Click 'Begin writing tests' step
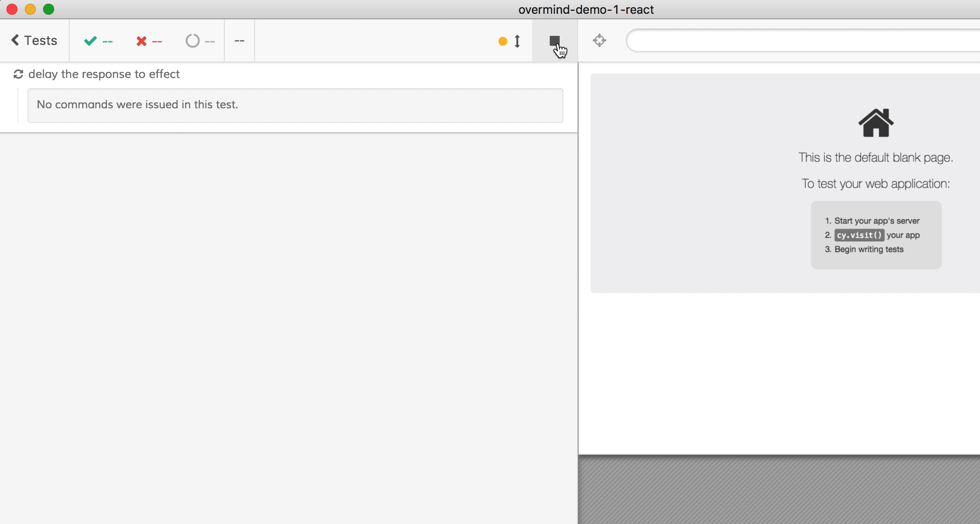This screenshot has width=980, height=524. click(x=869, y=249)
